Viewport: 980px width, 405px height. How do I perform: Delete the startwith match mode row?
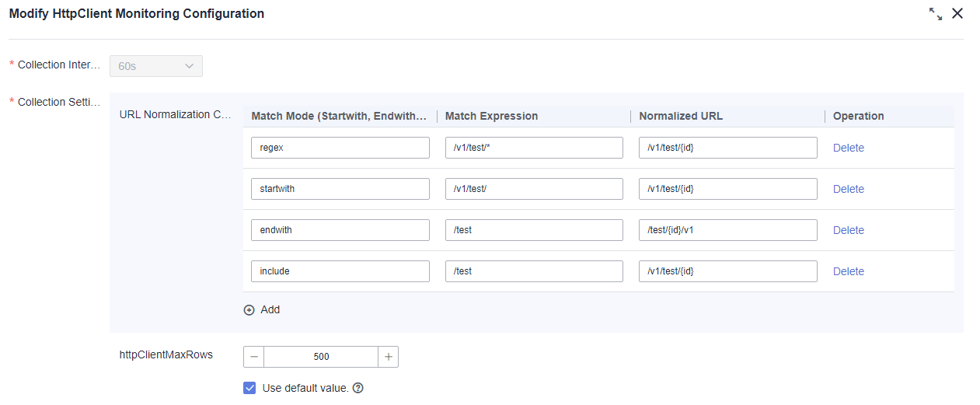(849, 189)
